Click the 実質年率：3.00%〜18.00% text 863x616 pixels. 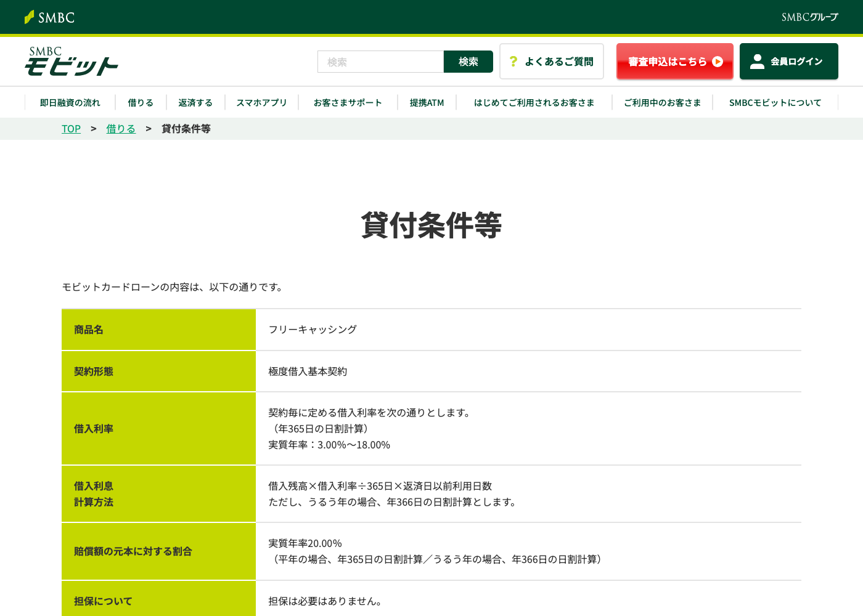tap(329, 445)
